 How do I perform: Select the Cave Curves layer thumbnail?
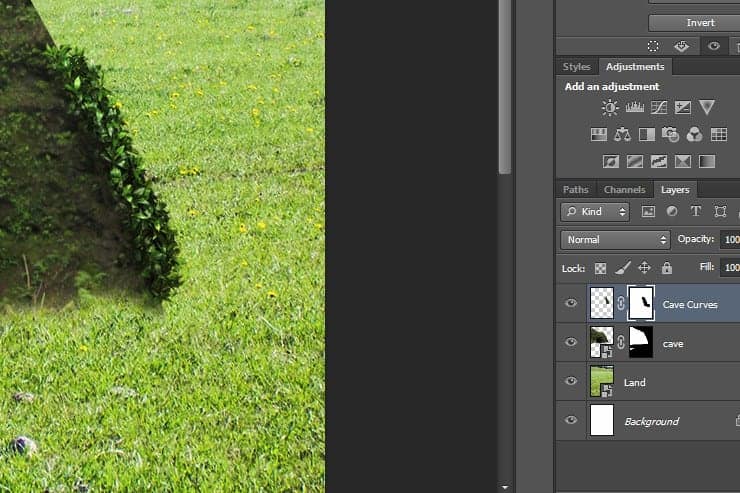tap(602, 303)
